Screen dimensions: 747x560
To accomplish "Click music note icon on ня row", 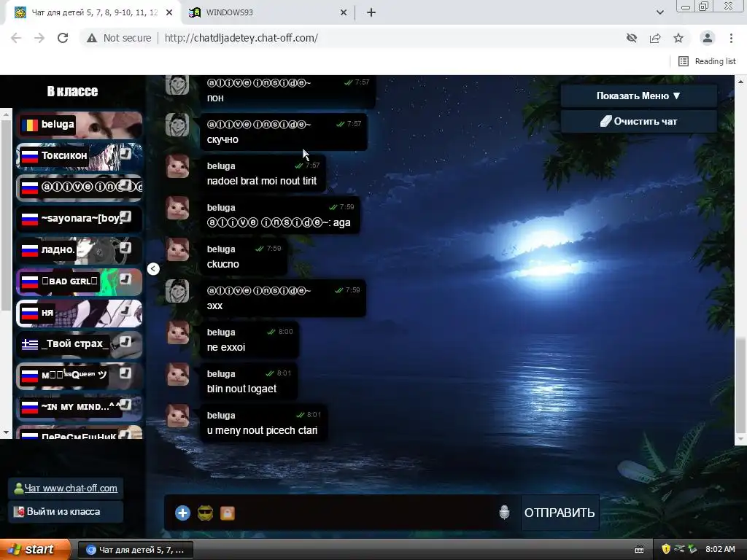I will 125,311.
